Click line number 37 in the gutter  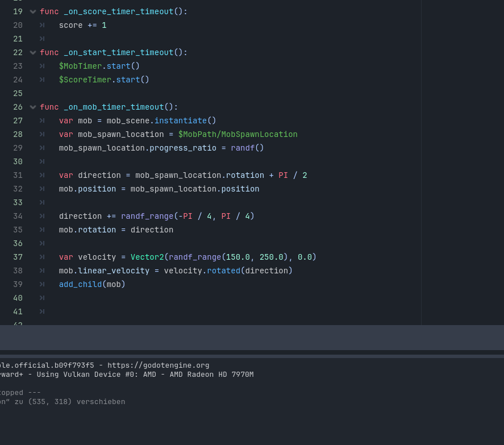[18, 257]
